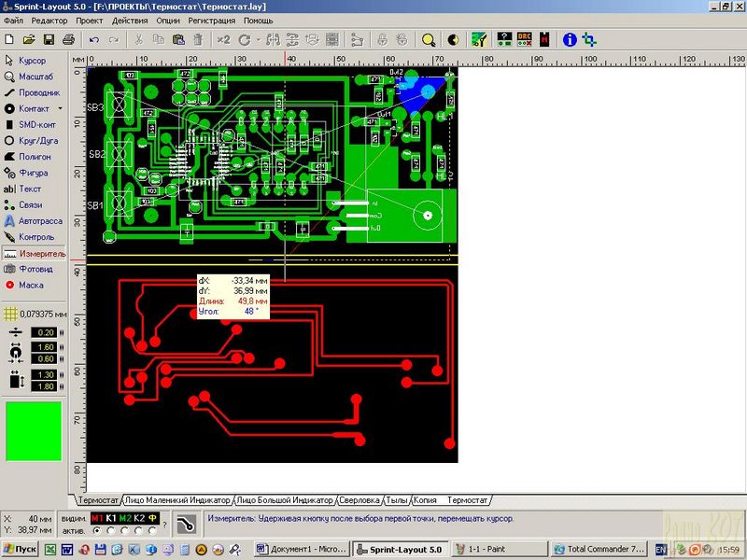The height and width of the screenshot is (560, 747).
Task: Click the magnifying glass zoom icon
Action: [x=429, y=40]
